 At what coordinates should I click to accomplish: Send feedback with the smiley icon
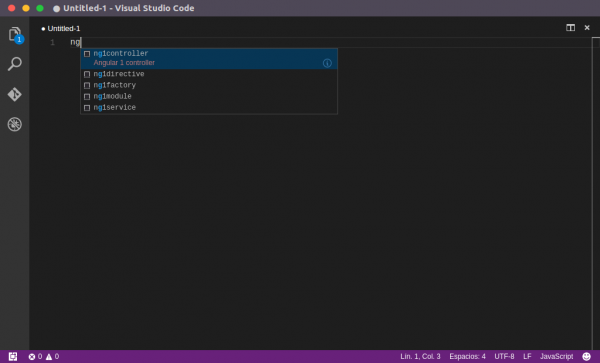pos(586,356)
